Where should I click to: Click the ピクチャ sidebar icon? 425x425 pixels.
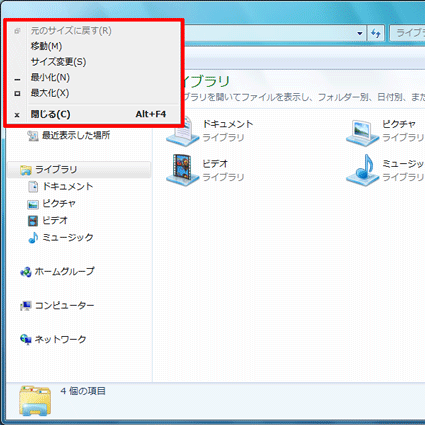[33, 204]
